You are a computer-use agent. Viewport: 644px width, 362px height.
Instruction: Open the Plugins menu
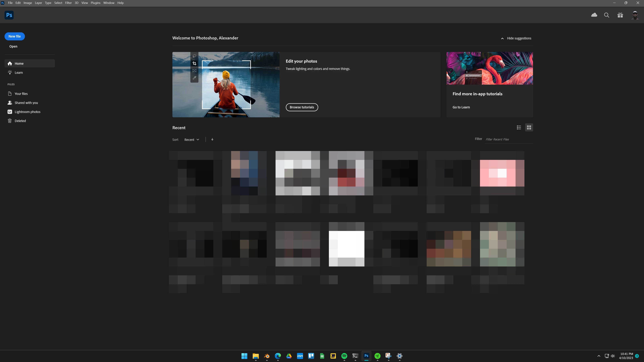point(95,3)
